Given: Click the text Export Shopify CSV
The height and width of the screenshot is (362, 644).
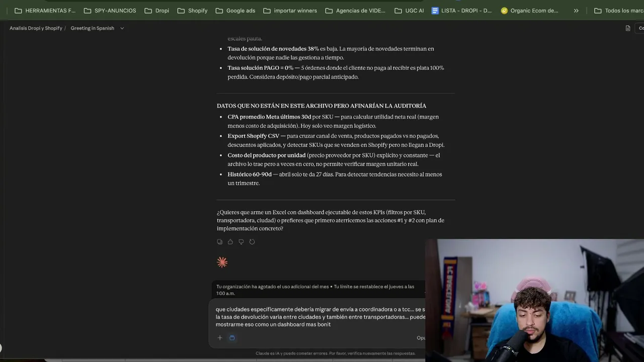Looking at the screenshot, I should click(x=253, y=136).
